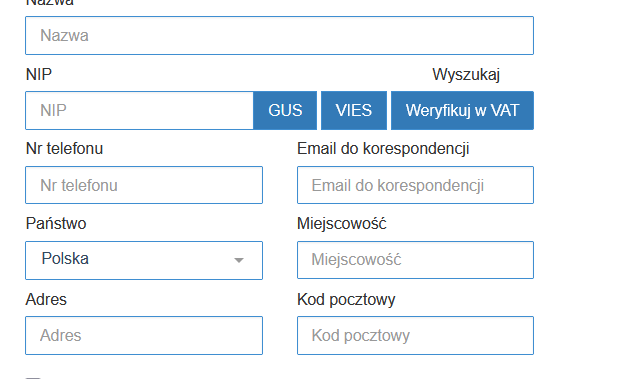Viewport: 623px width, 379px height.
Task: Click the caret arrow in Państwo combo box
Action: point(239,260)
